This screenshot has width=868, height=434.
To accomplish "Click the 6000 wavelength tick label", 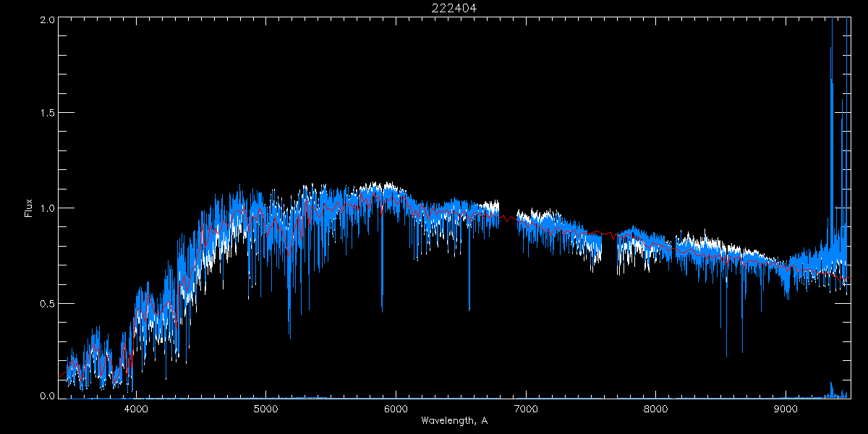I will pos(396,409).
